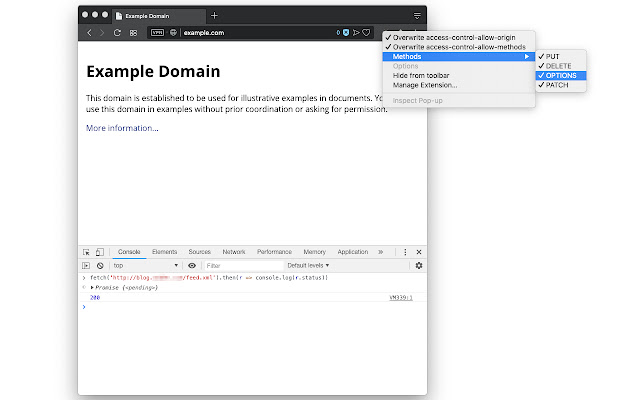The image size is (640, 400).
Task: Click the heart bookmark icon
Action: 370,33
